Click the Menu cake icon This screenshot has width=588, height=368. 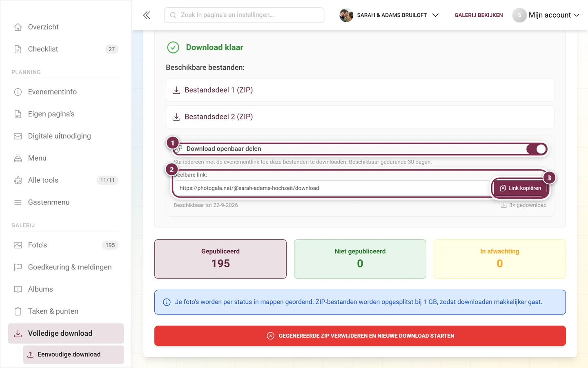(x=18, y=158)
